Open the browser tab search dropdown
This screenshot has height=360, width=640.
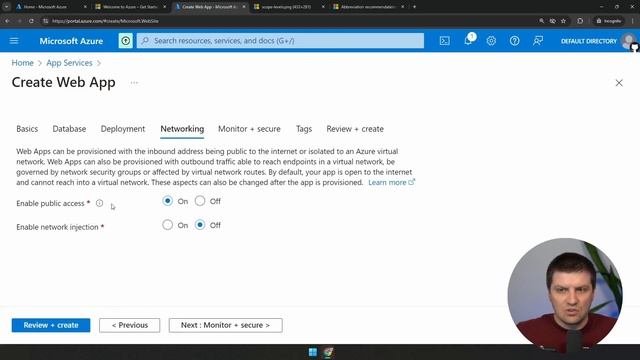7,7
